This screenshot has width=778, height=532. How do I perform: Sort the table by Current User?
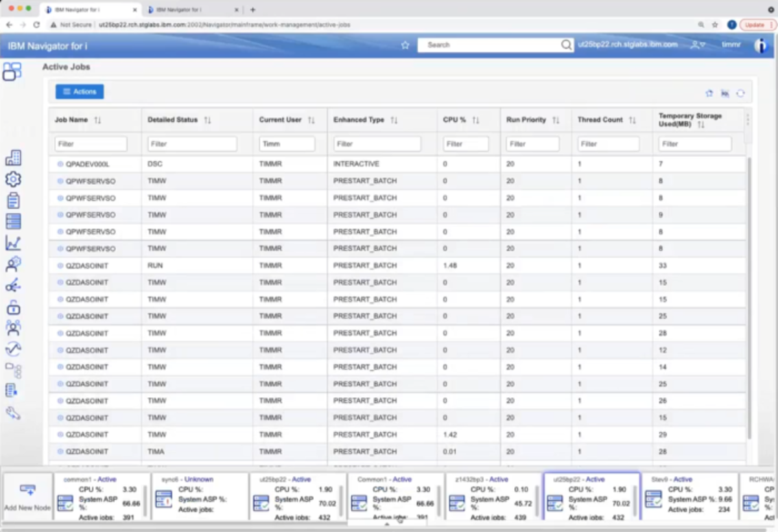(311, 121)
